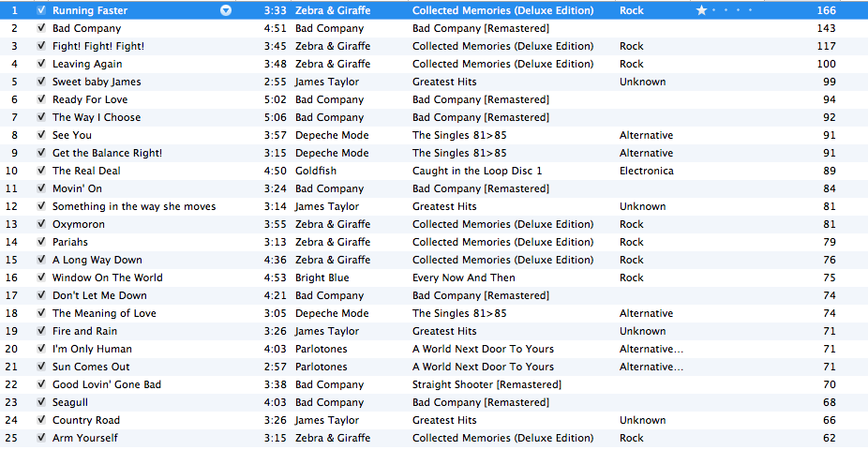The image size is (868, 465).
Task: Toggle The Meaning of Love checkbox
Action: tap(41, 313)
